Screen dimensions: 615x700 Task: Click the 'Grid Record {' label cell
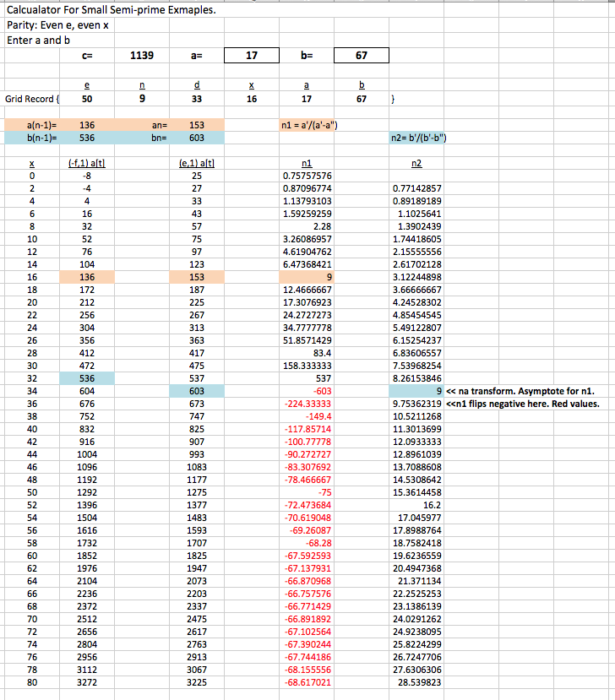pyautogui.click(x=32, y=99)
